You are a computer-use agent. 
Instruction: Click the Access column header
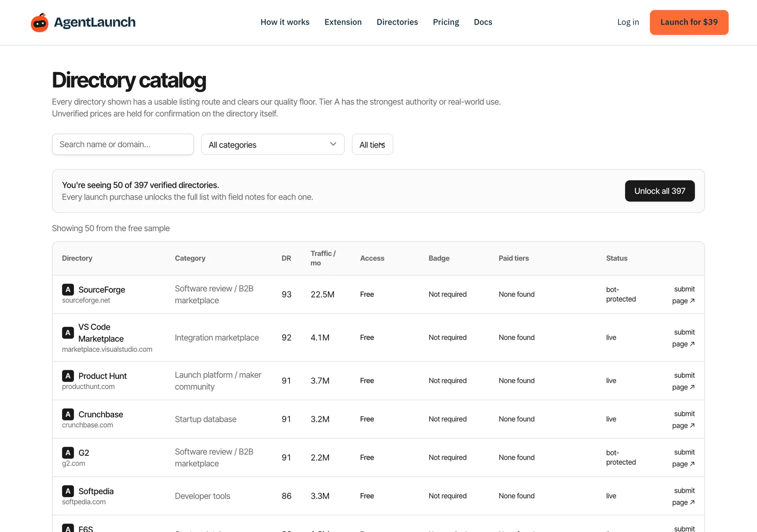[372, 258]
